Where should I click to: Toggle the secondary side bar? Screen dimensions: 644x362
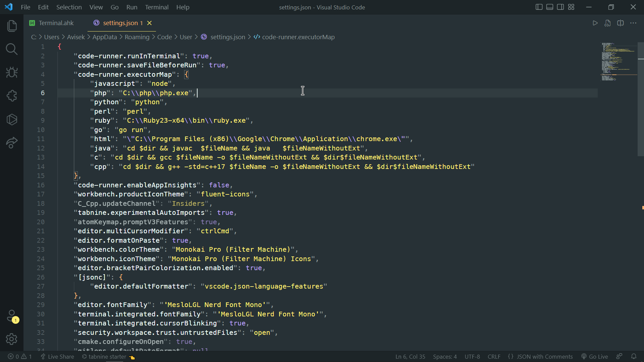pyautogui.click(x=560, y=7)
